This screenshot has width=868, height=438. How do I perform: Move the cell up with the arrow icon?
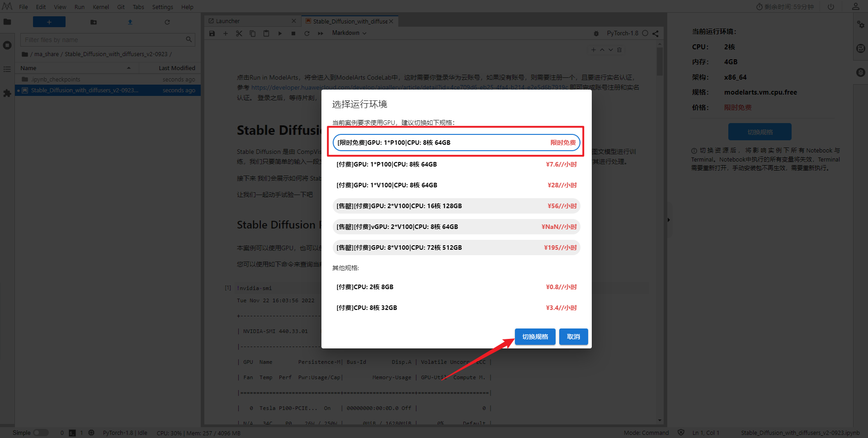[602, 50]
